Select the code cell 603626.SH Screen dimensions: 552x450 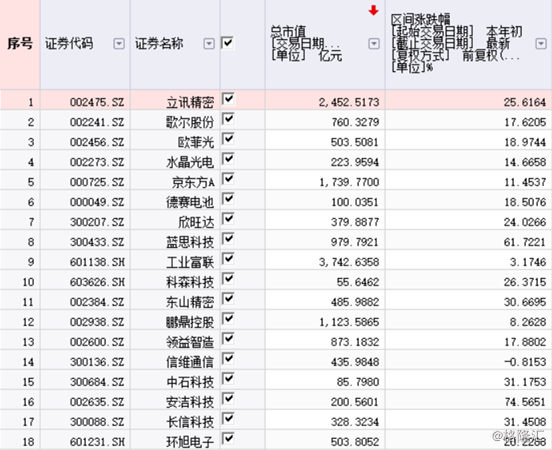[97, 282]
